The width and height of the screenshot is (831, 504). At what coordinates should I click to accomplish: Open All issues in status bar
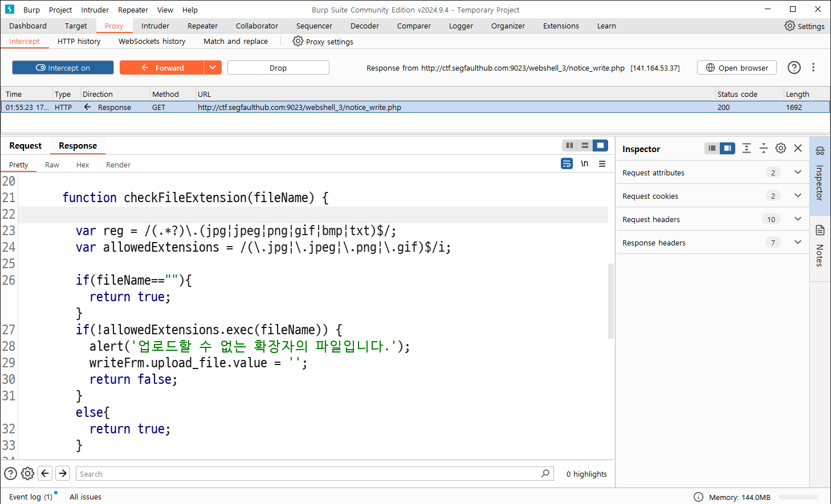click(85, 497)
